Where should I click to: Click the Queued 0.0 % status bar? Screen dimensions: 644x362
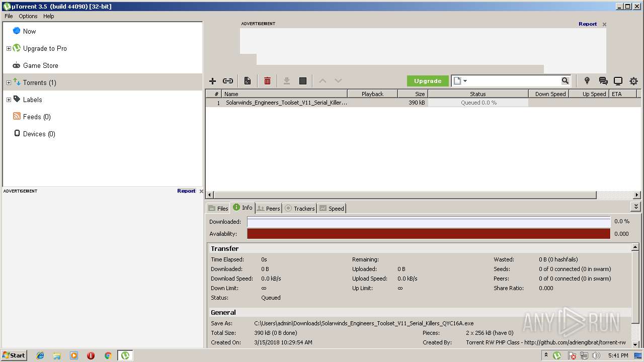click(x=478, y=103)
